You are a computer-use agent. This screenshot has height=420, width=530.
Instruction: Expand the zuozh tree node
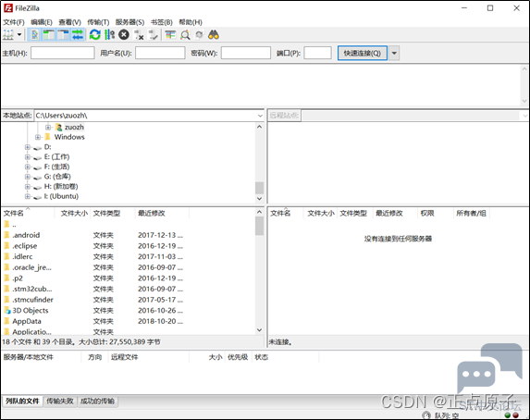[x=48, y=128]
